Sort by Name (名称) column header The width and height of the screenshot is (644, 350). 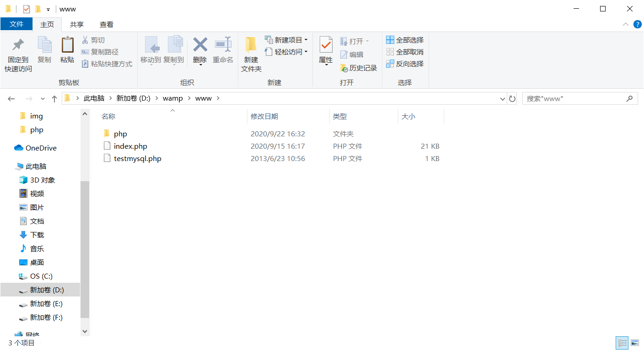point(108,117)
